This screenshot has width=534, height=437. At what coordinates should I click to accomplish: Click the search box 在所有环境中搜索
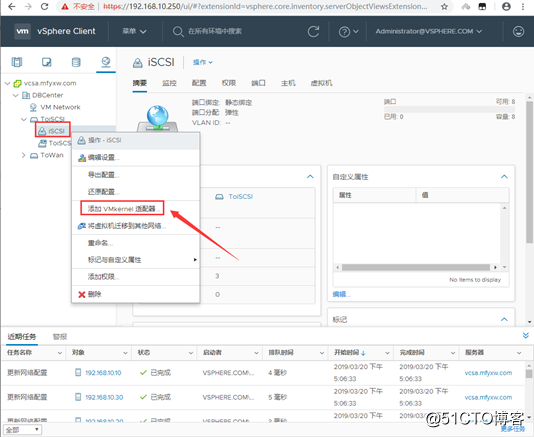215,31
